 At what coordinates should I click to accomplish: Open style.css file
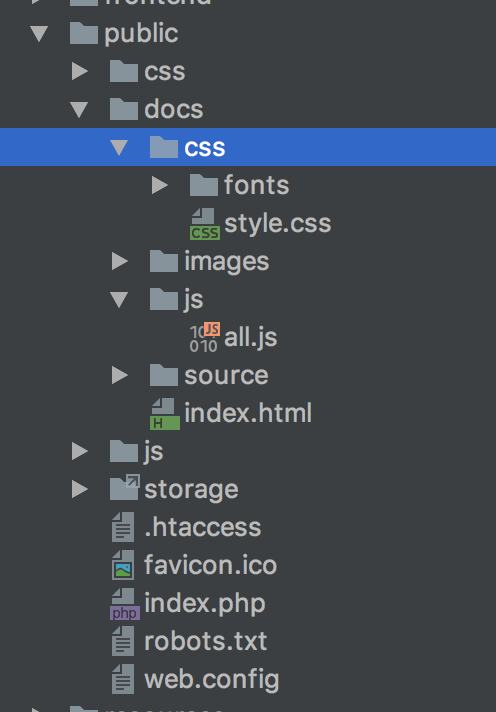click(278, 224)
